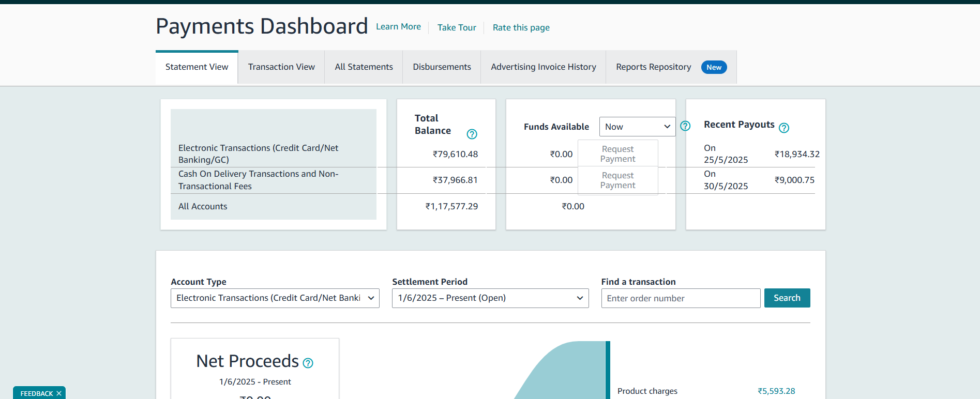Click the Funds Available help icon

(x=685, y=126)
